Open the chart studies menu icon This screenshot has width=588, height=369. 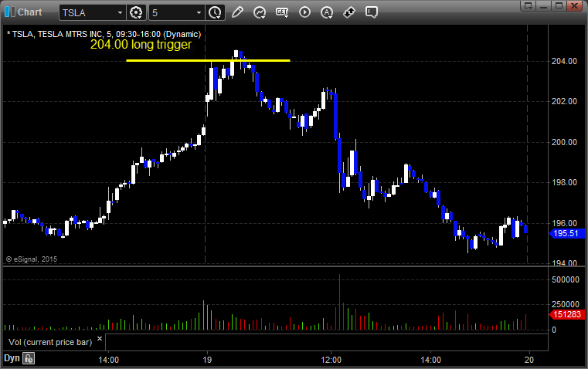pyautogui.click(x=260, y=12)
